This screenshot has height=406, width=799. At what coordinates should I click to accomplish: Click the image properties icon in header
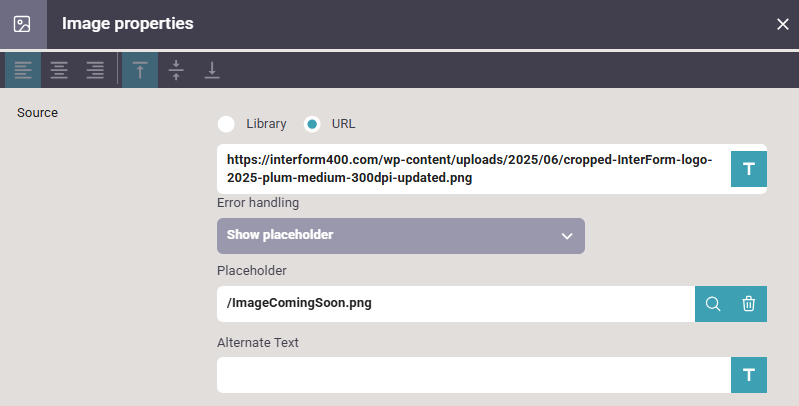coord(22,23)
